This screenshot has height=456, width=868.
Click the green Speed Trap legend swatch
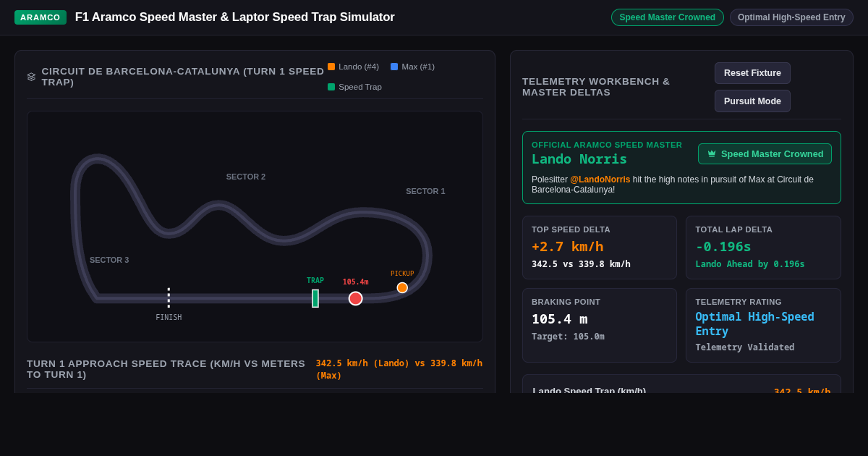pos(331,87)
